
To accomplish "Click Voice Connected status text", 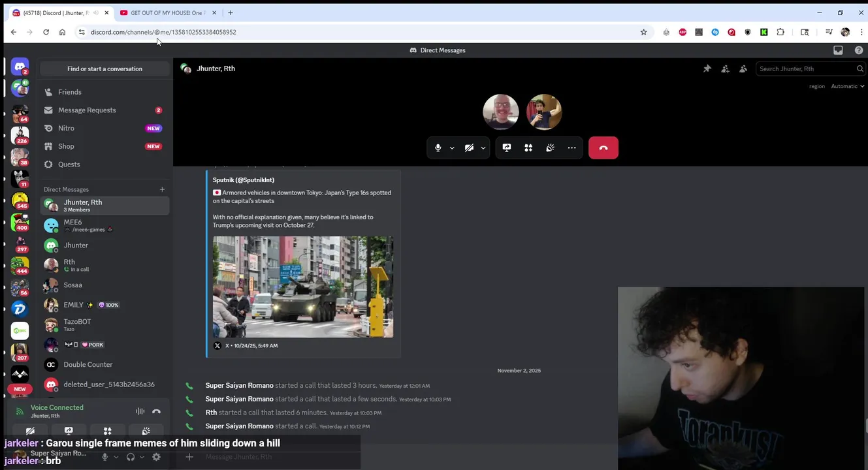I will [57, 407].
